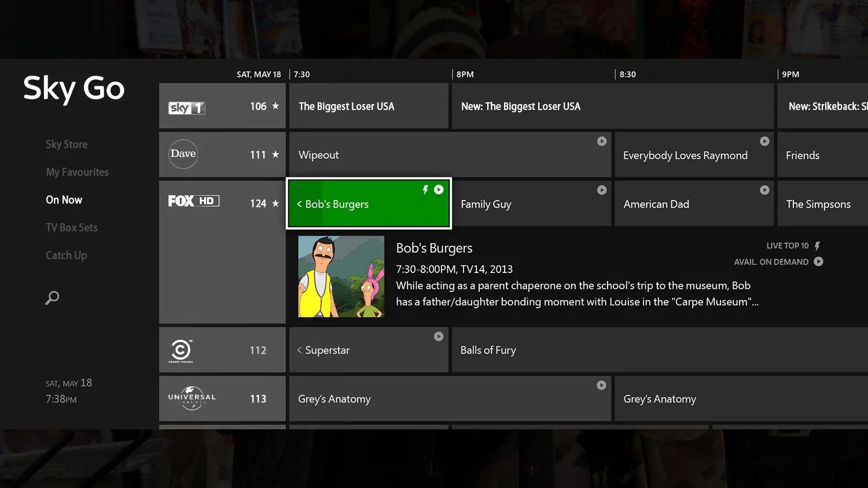Click the 8:30 time marker
This screenshot has width=868, height=488.
[627, 75]
